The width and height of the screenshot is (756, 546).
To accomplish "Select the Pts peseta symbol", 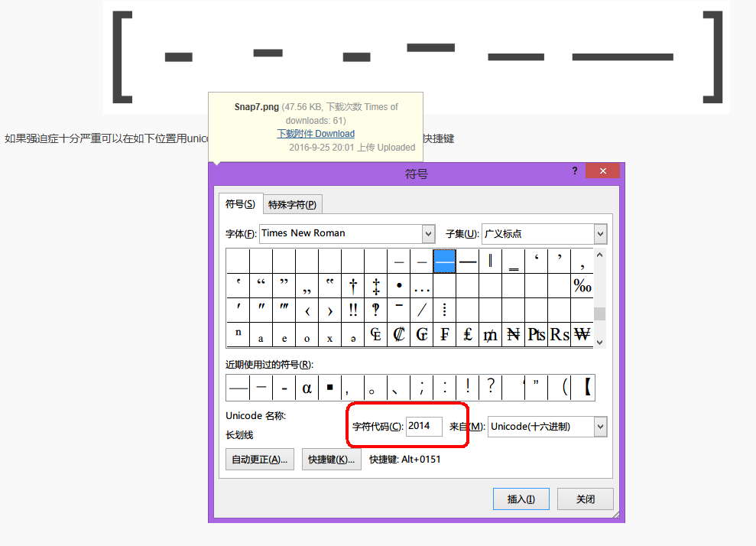I will click(x=536, y=335).
